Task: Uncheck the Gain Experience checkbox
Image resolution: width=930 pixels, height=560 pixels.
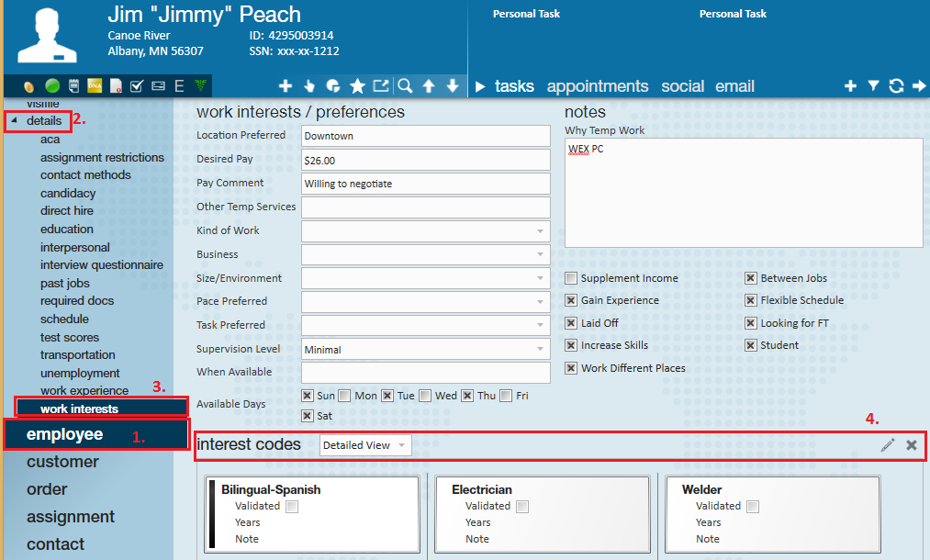Action: 571,300
